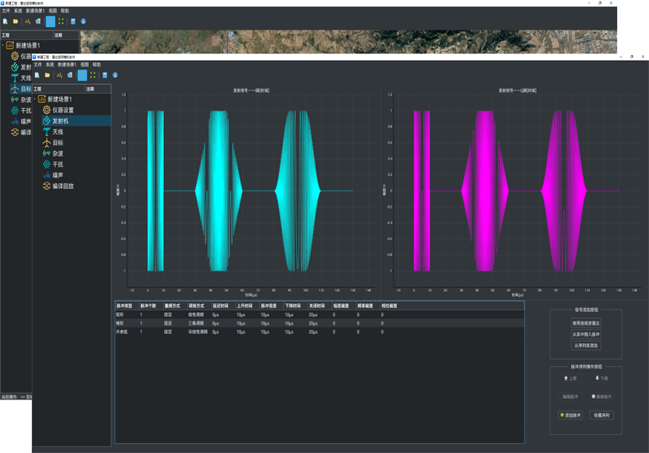649x453 pixels.
Task: Open the 视图 menu in front window
Action: point(82,65)
